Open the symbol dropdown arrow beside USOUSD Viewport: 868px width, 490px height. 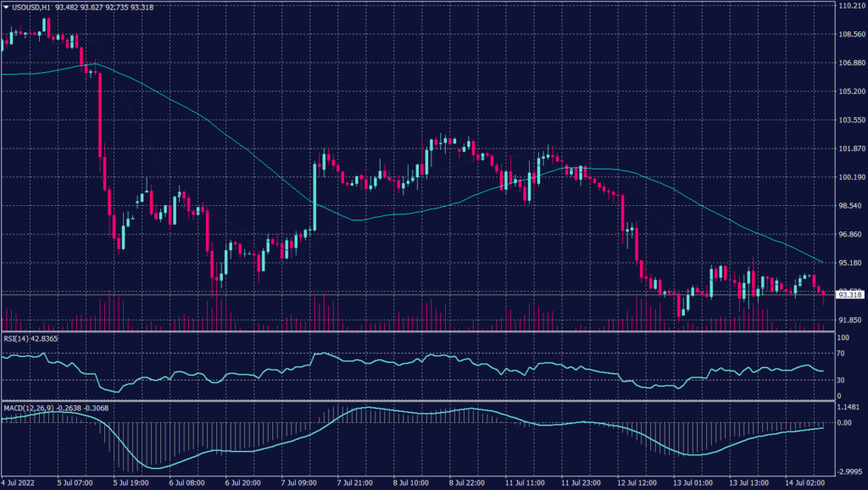tap(7, 6)
